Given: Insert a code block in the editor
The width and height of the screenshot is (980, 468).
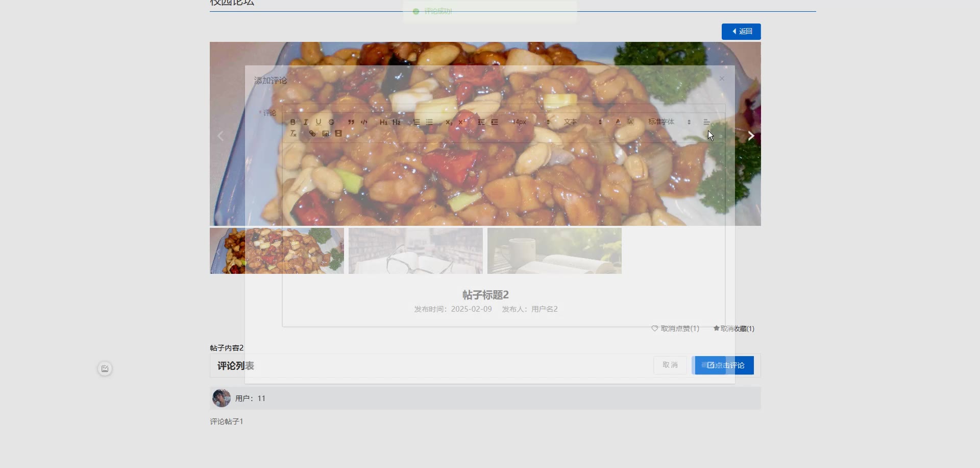Looking at the screenshot, I should coord(364,122).
